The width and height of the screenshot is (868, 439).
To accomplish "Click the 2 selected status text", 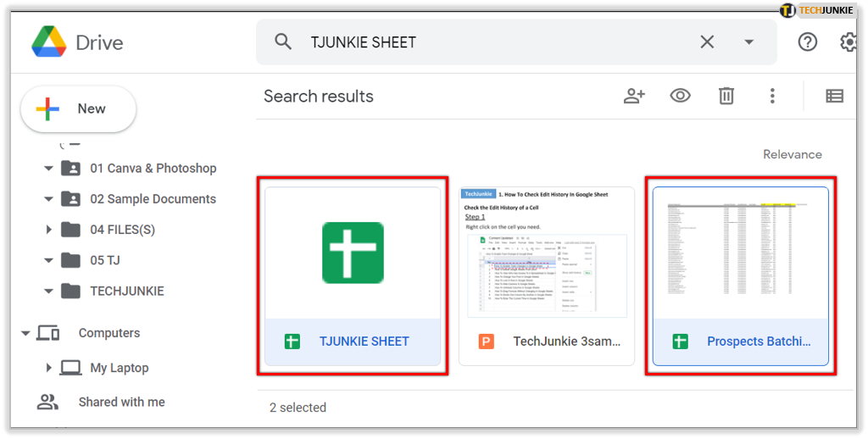I will click(298, 408).
